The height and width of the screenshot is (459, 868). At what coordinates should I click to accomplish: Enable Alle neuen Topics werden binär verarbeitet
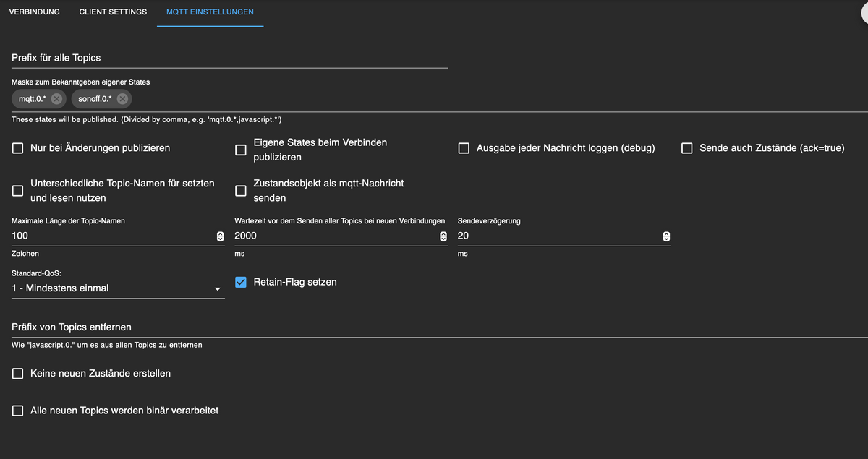(18, 411)
